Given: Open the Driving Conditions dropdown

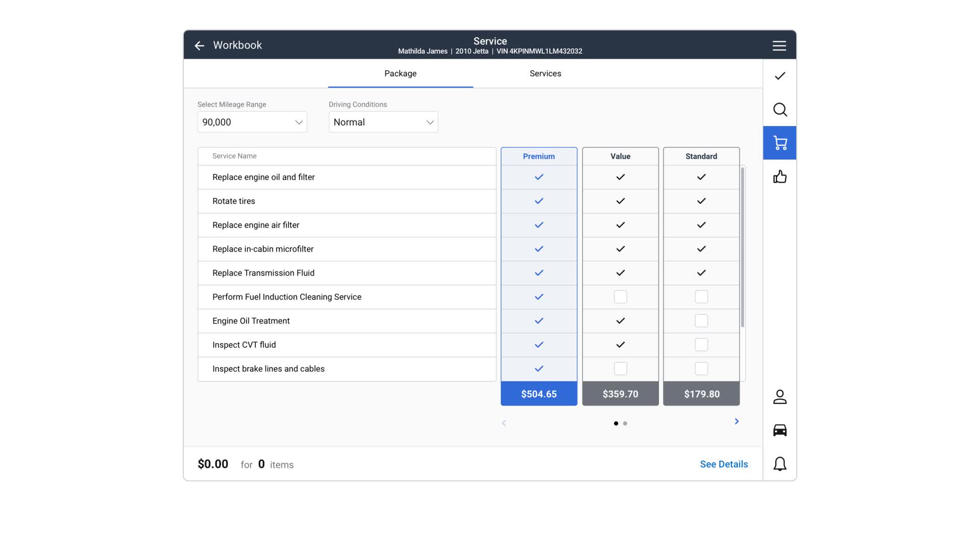Looking at the screenshot, I should tap(383, 122).
